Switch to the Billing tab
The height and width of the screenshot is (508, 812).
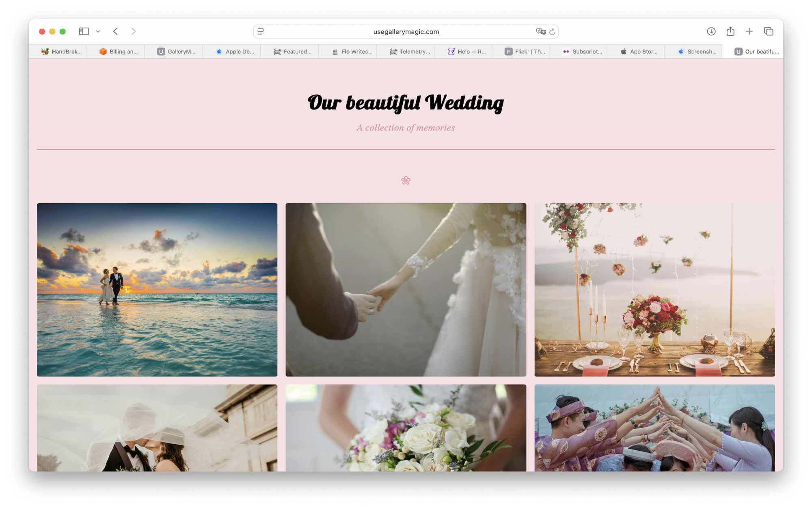click(119, 52)
